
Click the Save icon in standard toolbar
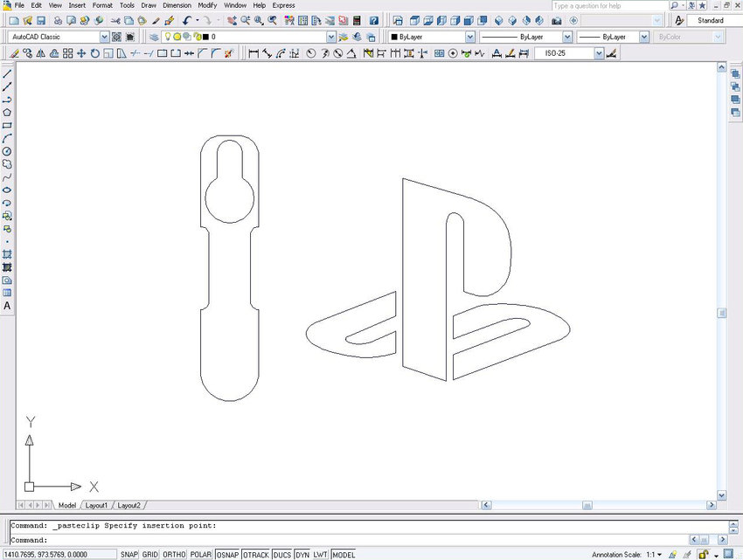(41, 20)
